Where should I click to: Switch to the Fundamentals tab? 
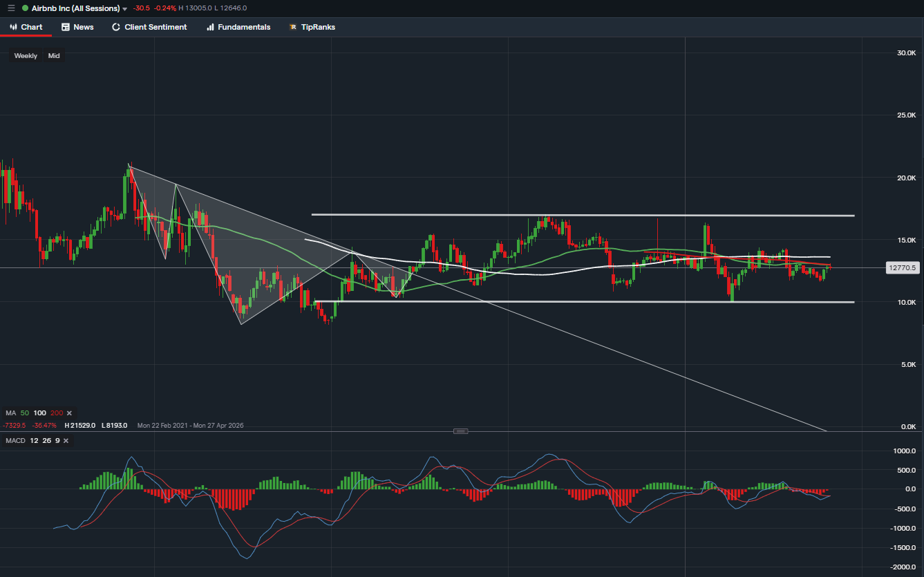[x=243, y=27]
